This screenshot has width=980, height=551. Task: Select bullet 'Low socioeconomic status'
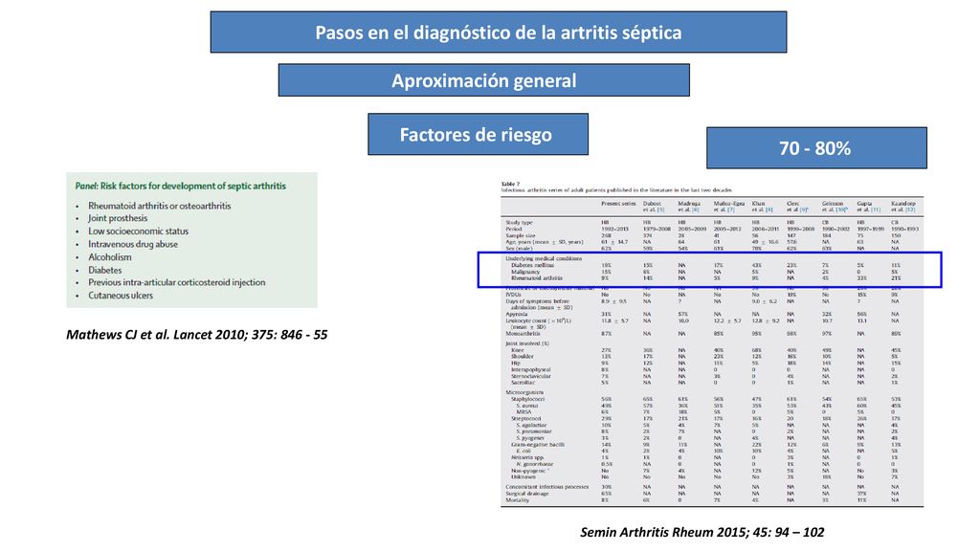pos(138,231)
